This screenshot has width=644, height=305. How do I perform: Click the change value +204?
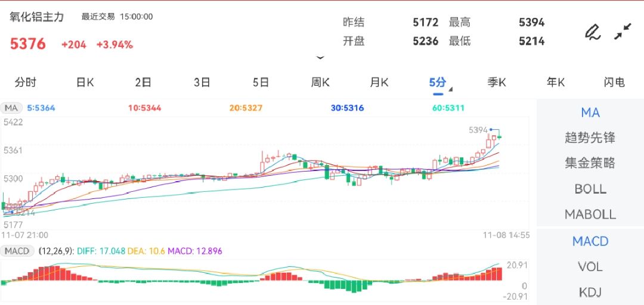[x=74, y=45]
